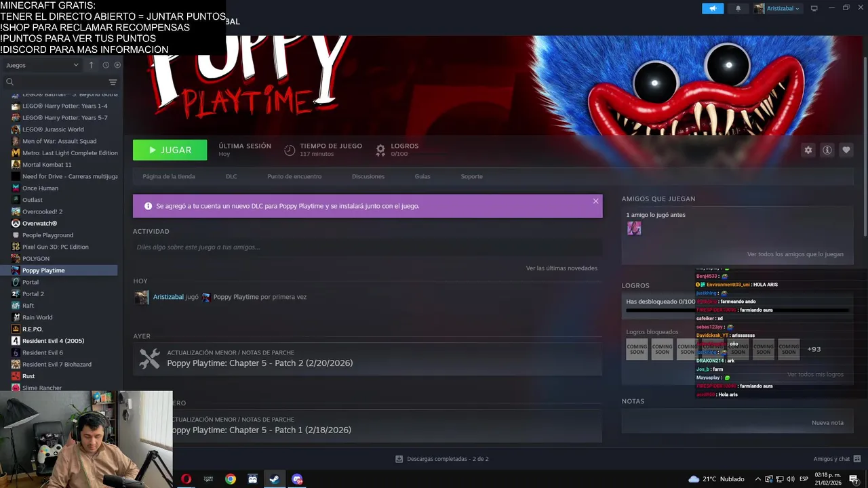
Task: Open the Steam announcements megaphone icon
Action: pos(712,8)
